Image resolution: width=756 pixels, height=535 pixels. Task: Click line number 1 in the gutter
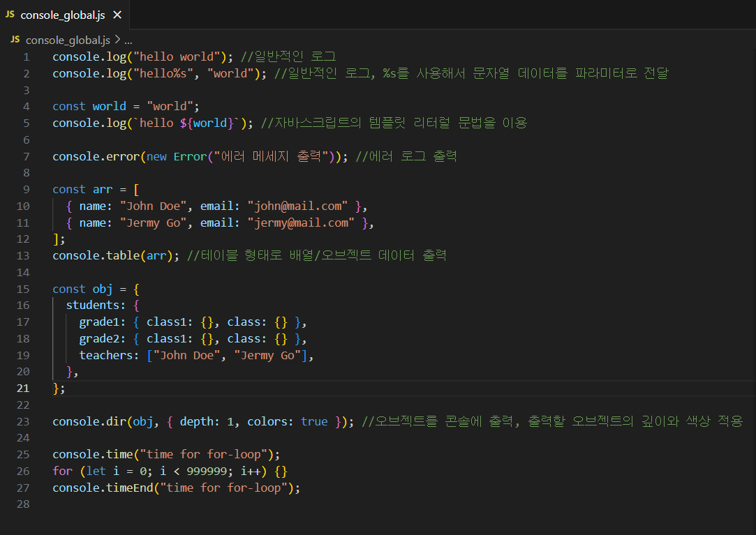point(27,57)
